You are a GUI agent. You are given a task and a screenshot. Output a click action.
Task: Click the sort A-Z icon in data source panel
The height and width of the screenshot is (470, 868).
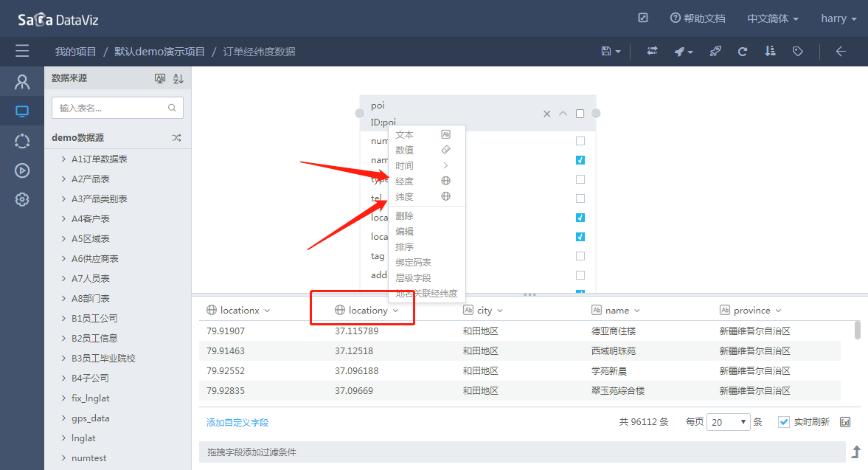pyautogui.click(x=178, y=78)
